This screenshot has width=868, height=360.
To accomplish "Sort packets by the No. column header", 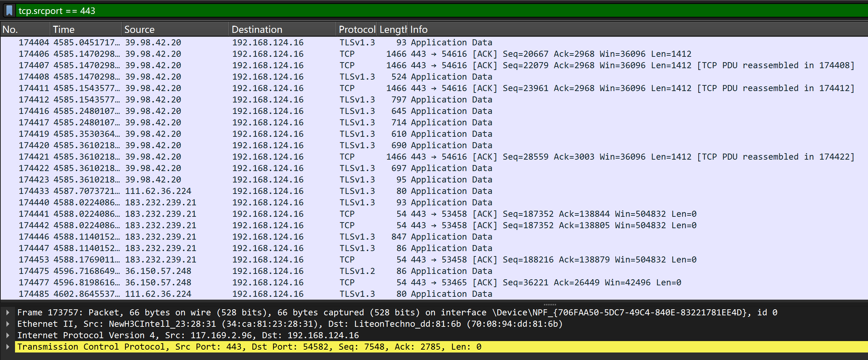I will [x=25, y=29].
